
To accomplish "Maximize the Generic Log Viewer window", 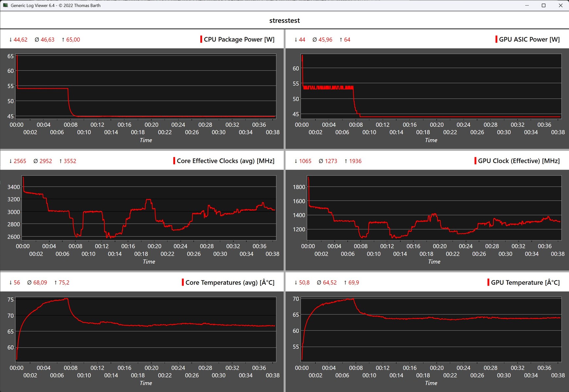I will pyautogui.click(x=544, y=5).
